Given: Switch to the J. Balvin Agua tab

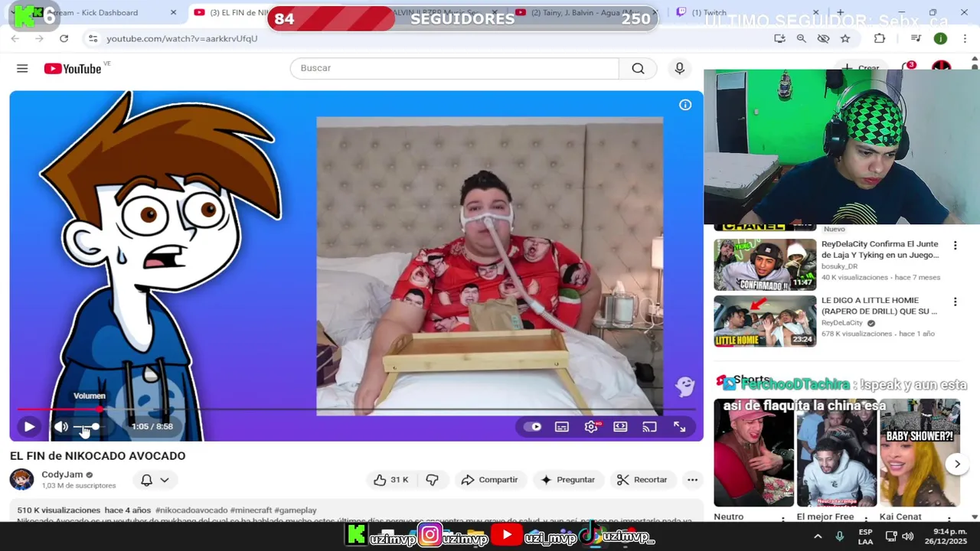Looking at the screenshot, I should [x=586, y=12].
